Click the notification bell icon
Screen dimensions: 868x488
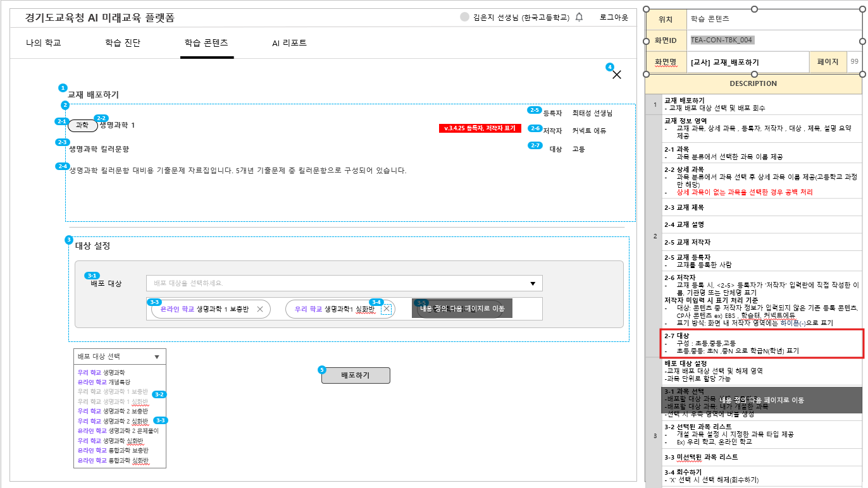tap(580, 17)
